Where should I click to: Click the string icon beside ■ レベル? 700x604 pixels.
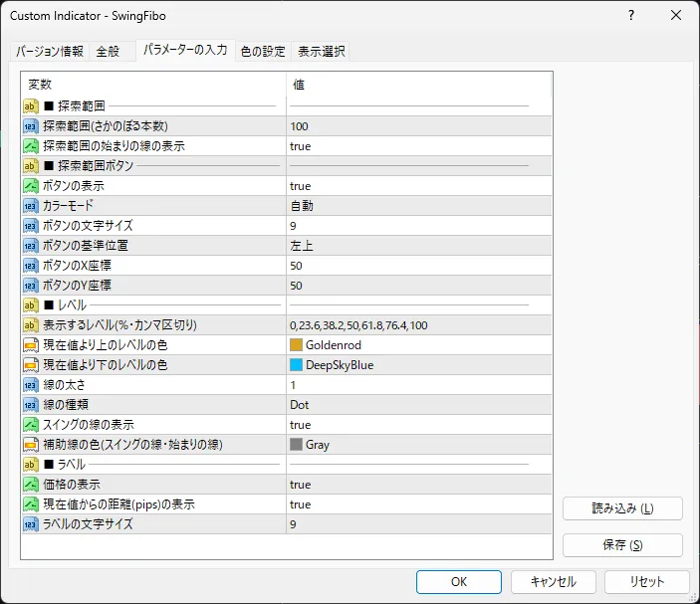(30, 305)
